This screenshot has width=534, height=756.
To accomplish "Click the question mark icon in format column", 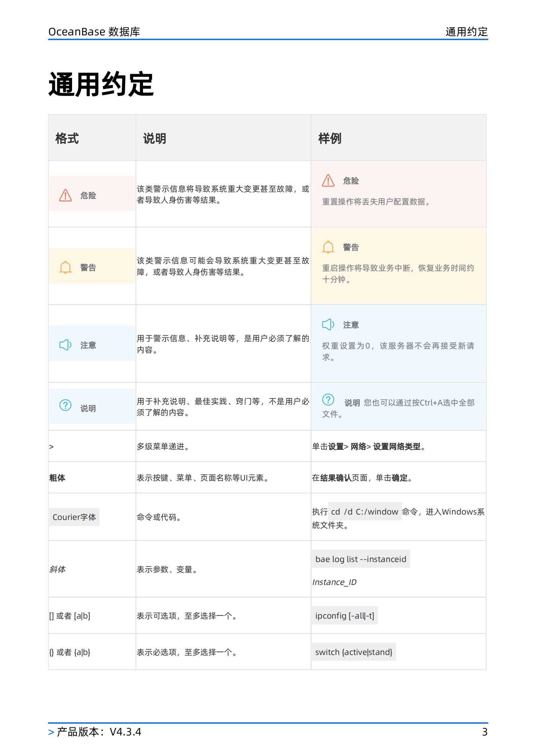I will pos(65,405).
